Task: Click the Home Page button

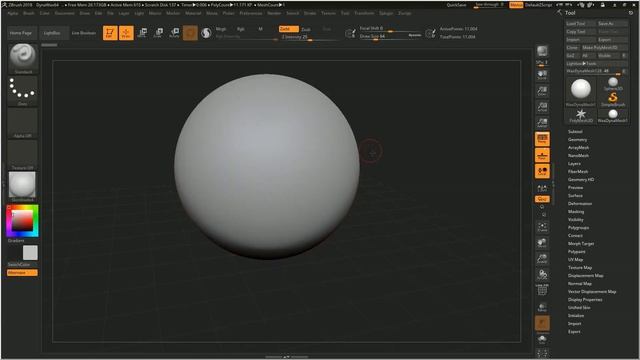Action: click(x=21, y=33)
